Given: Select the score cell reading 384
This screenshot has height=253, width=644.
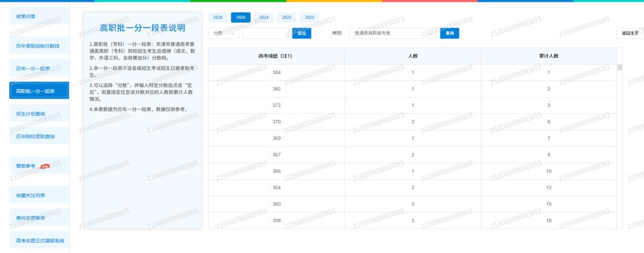Looking at the screenshot, I should coord(277,73).
